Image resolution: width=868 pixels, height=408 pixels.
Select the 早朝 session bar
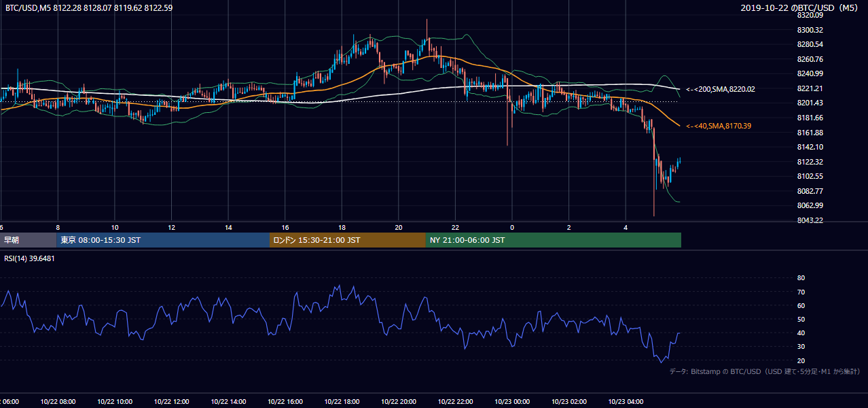[x=28, y=240]
